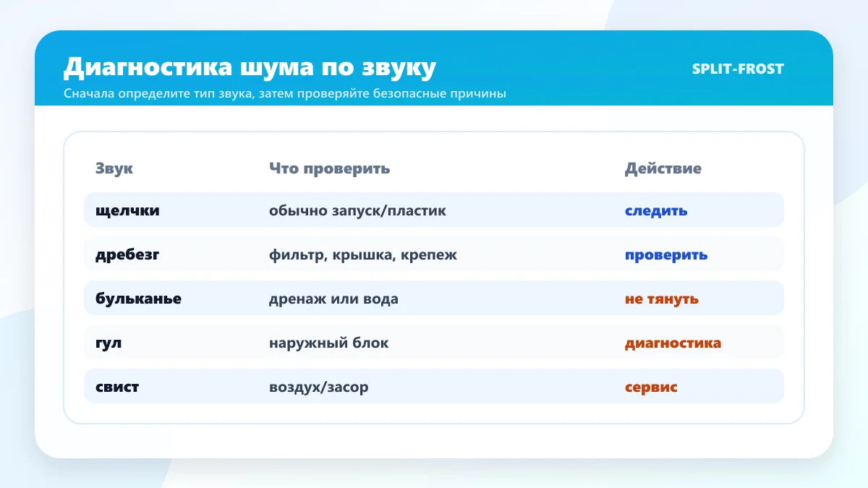Select the "щелчки" sound cell
This screenshot has width=868, height=488.
click(x=127, y=210)
